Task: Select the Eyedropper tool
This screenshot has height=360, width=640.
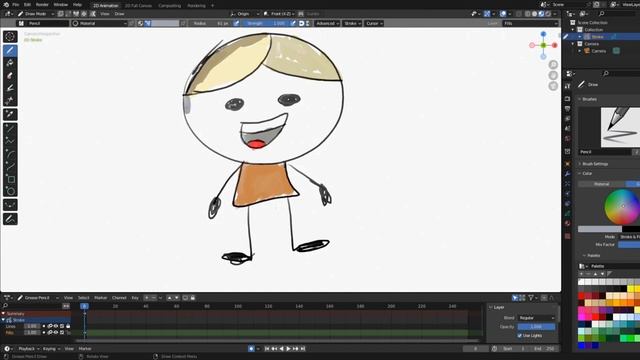Action: [x=10, y=114]
